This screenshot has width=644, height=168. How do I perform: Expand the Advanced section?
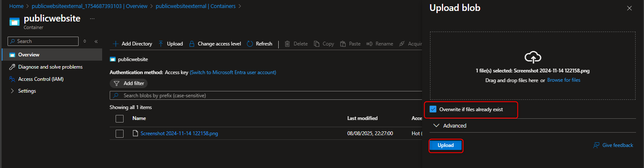[x=449, y=125]
